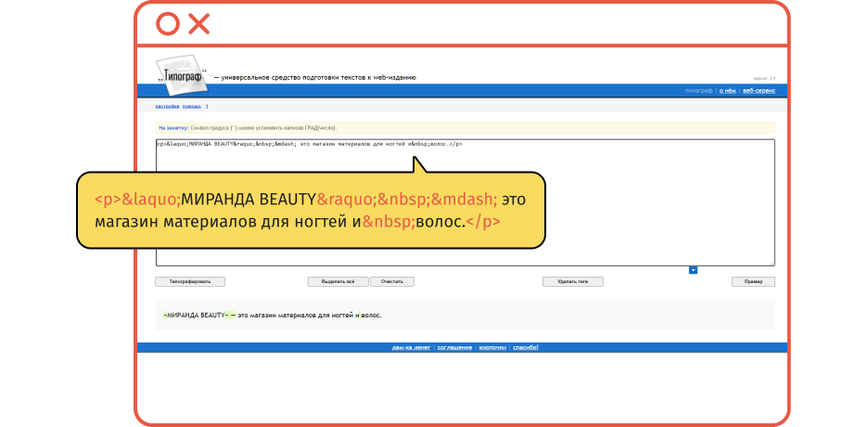Viewport: 868px width, 427px height.
Task: Select the типограф item in the blue header
Action: click(x=698, y=91)
